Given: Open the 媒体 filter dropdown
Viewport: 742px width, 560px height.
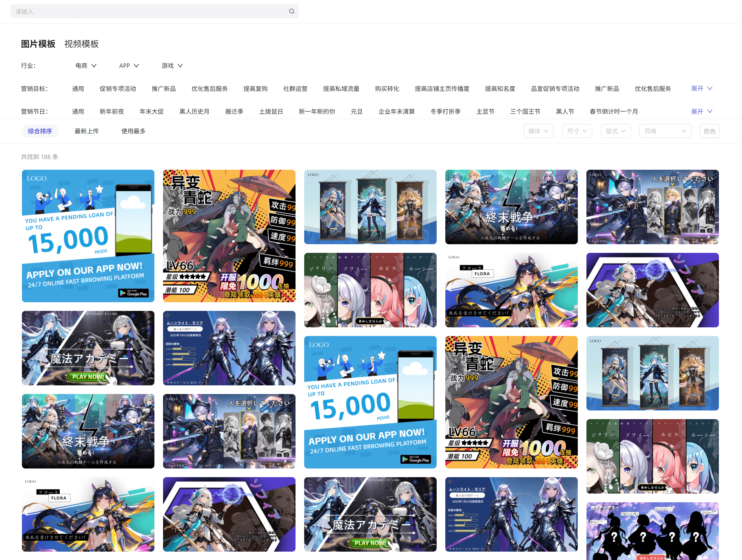Looking at the screenshot, I should [x=538, y=131].
